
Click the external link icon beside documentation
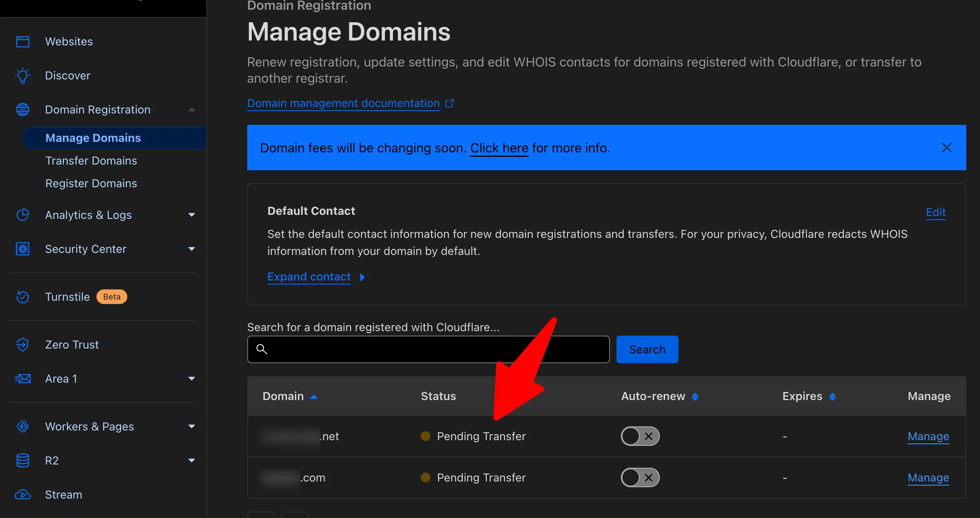pos(449,103)
